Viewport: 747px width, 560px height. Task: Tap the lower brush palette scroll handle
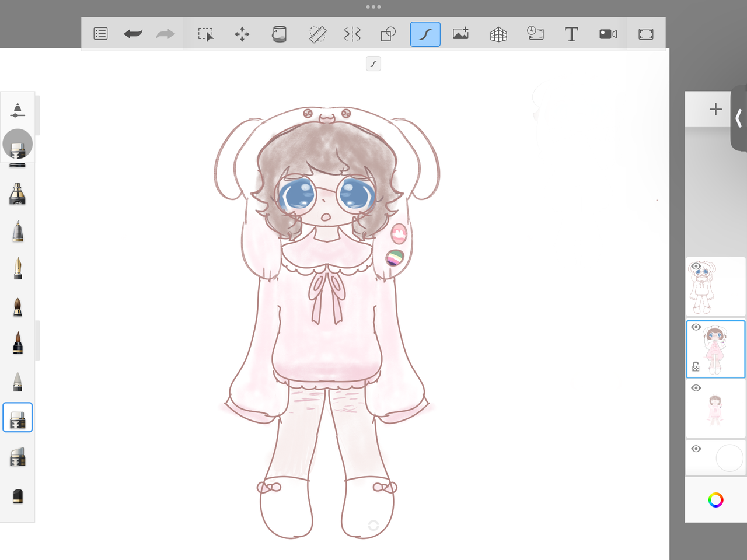pyautogui.click(x=37, y=341)
